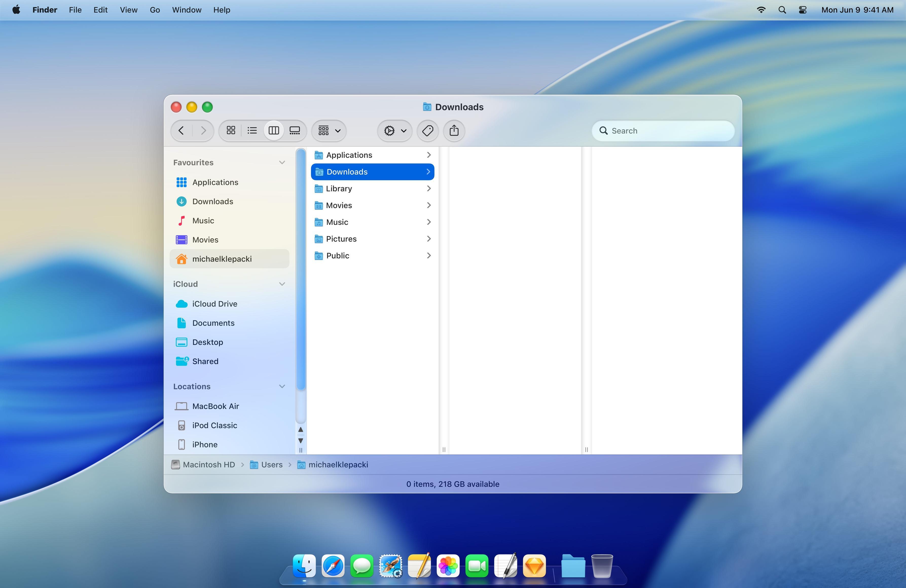Select the Public folder

pos(372,256)
